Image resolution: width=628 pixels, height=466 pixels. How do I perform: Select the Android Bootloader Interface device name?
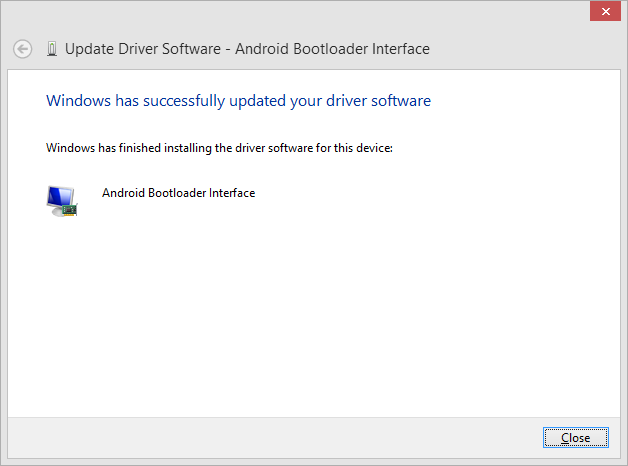[x=178, y=193]
